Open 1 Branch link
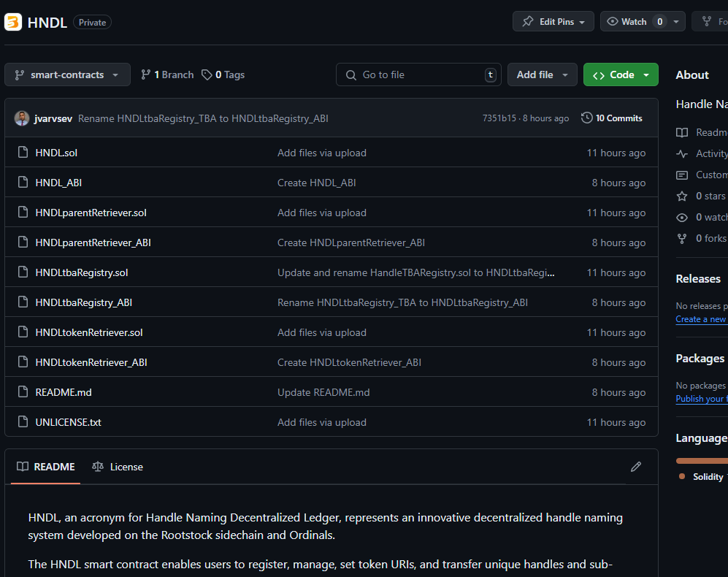The width and height of the screenshot is (728, 577). (x=168, y=74)
